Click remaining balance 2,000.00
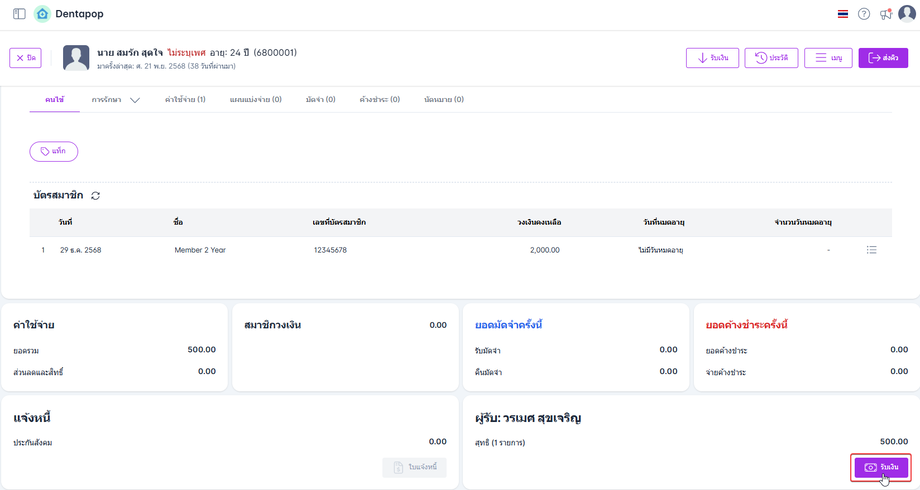 click(544, 250)
